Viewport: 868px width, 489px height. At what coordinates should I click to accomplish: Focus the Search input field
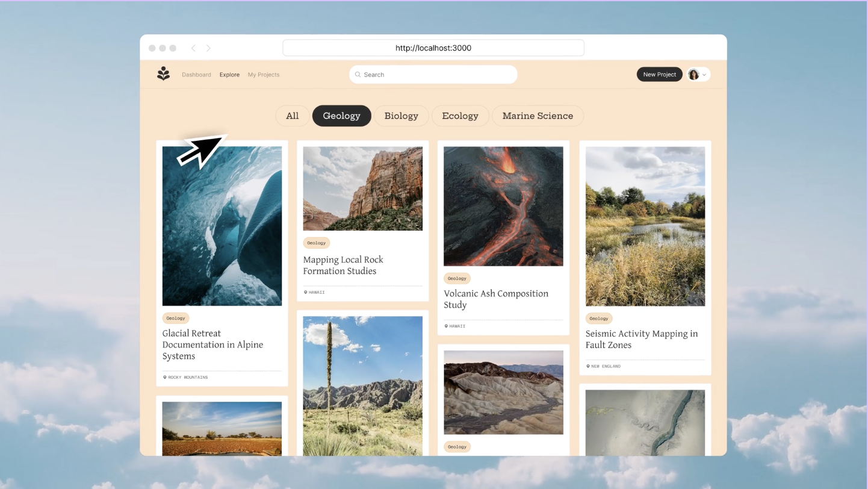pyautogui.click(x=433, y=75)
